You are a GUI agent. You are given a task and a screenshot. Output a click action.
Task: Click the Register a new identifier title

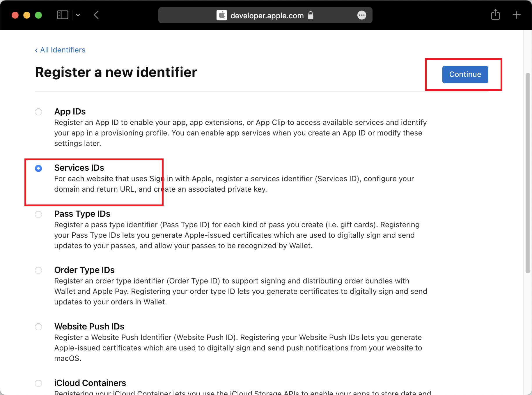pos(116,72)
